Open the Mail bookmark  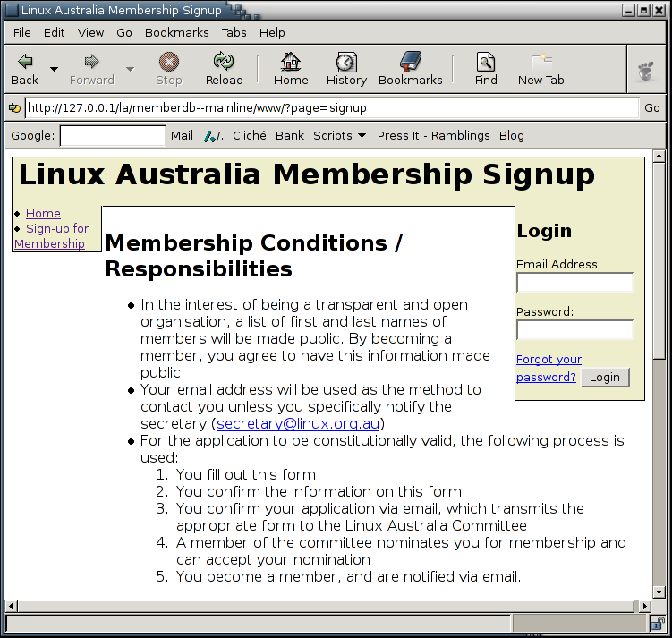tap(182, 136)
